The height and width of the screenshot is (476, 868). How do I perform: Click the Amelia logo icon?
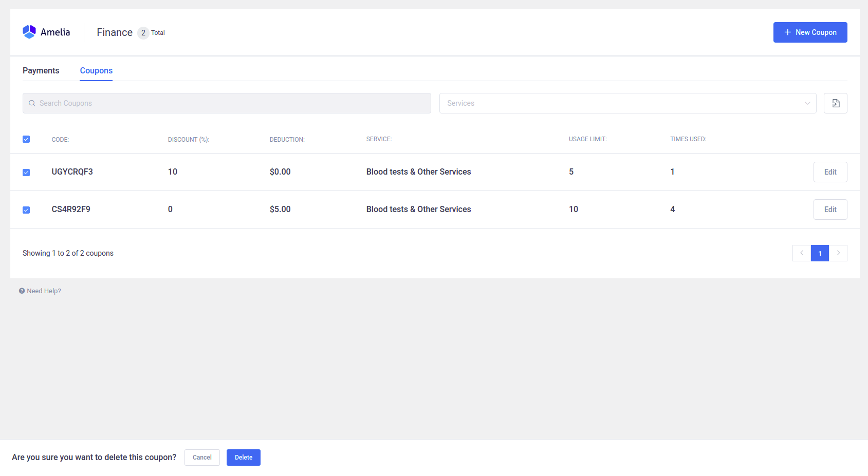(x=28, y=31)
